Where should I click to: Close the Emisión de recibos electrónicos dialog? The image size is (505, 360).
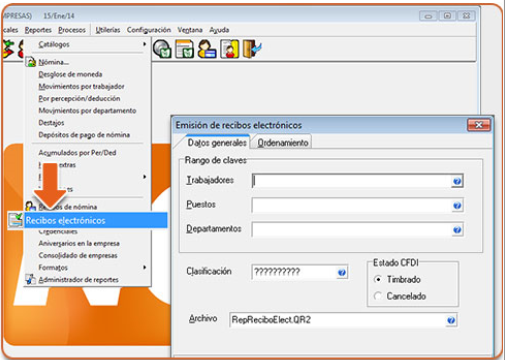tap(479, 125)
